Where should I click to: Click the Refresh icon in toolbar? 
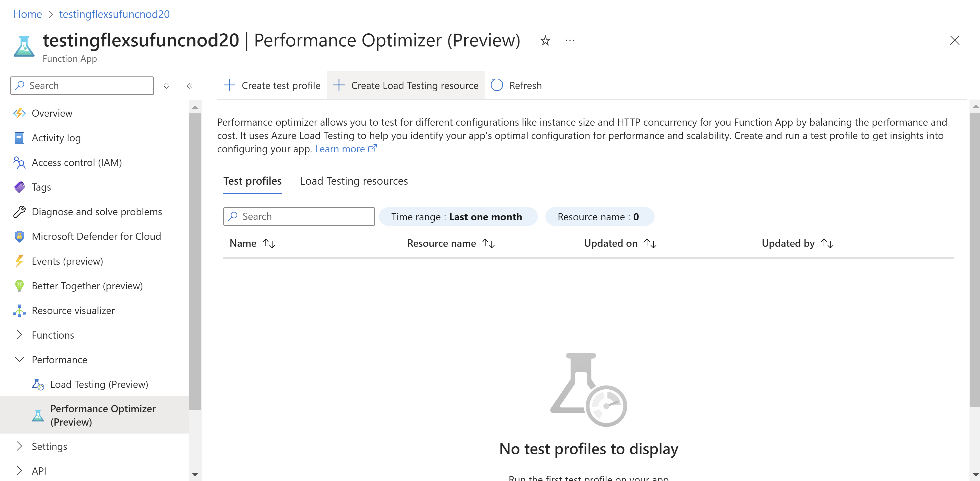pyautogui.click(x=496, y=85)
